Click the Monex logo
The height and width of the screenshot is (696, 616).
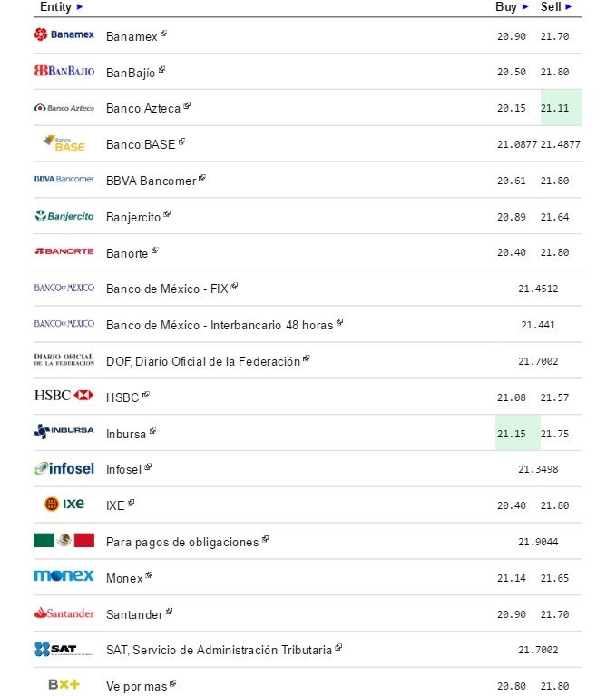coord(64,576)
